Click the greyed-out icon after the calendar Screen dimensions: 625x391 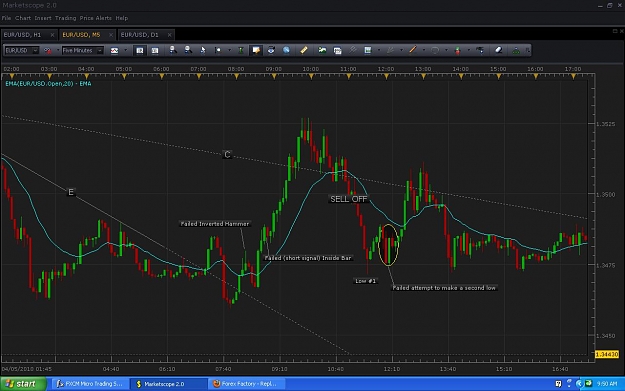pyautogui.click(x=352, y=50)
